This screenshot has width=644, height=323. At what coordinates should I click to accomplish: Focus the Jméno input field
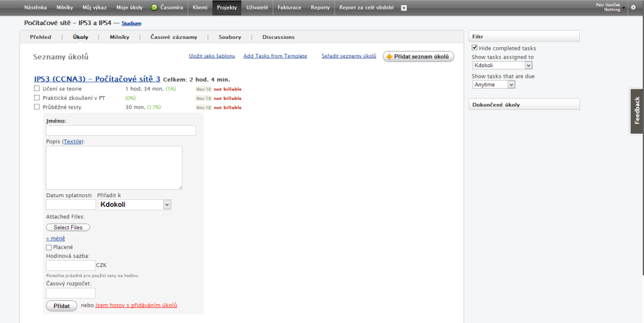(121, 131)
